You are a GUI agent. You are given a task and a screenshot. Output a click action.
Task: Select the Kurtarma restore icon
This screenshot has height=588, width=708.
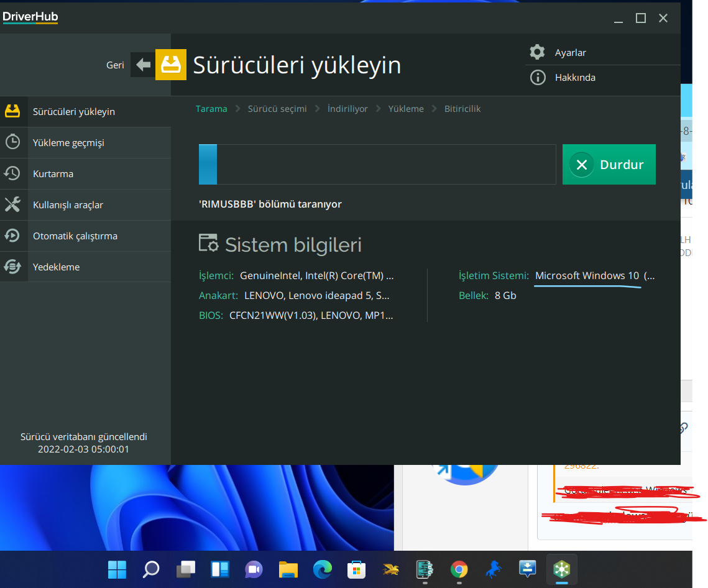click(x=12, y=173)
